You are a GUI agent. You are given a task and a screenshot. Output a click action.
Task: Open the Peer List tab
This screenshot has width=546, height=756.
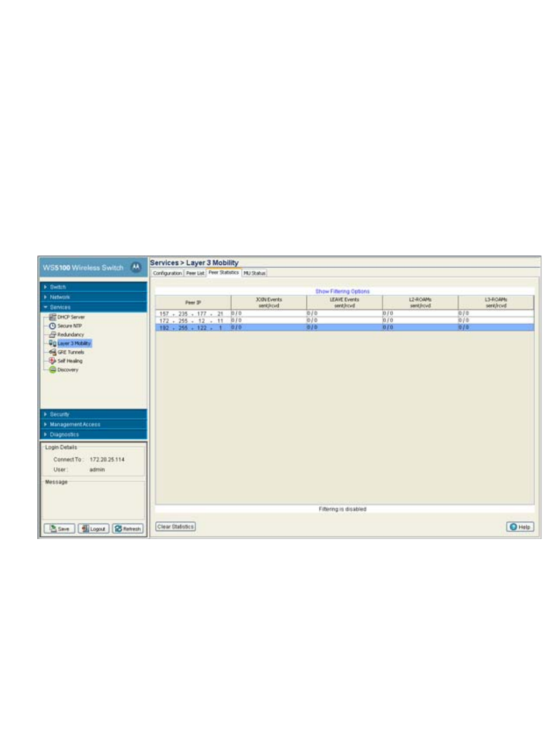[195, 273]
